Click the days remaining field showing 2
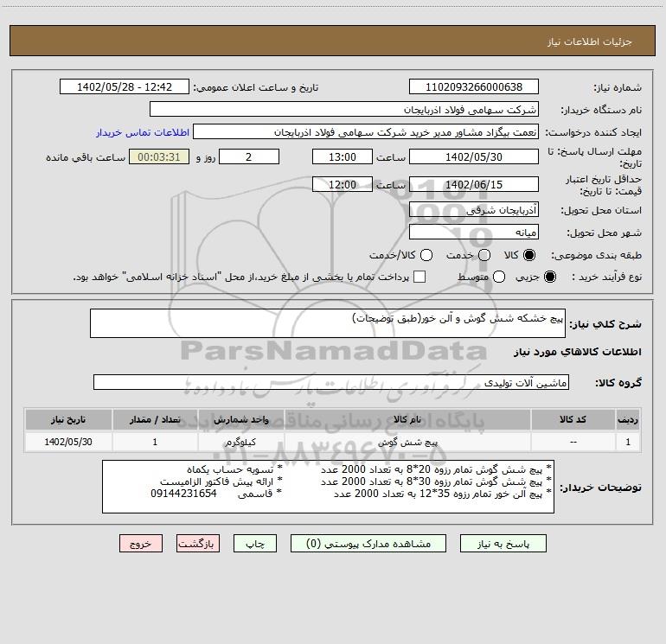 [249, 156]
